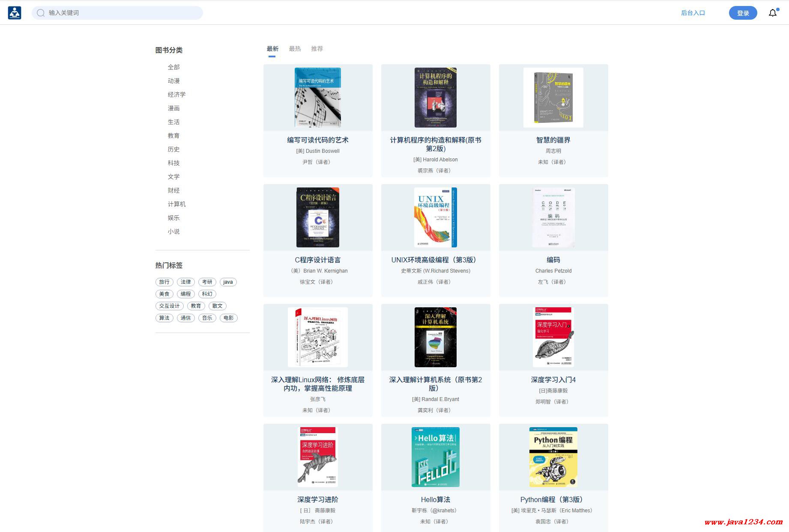Focus the keyword search input field
This screenshot has width=789, height=532.
(x=117, y=13)
